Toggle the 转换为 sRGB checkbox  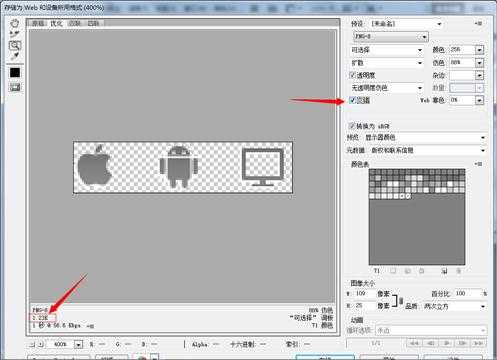point(351,126)
